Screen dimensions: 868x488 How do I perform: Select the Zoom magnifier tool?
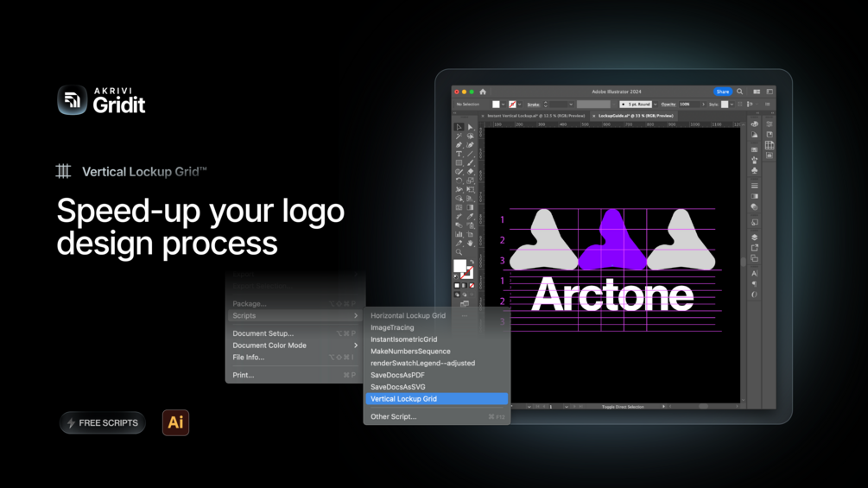tap(459, 251)
